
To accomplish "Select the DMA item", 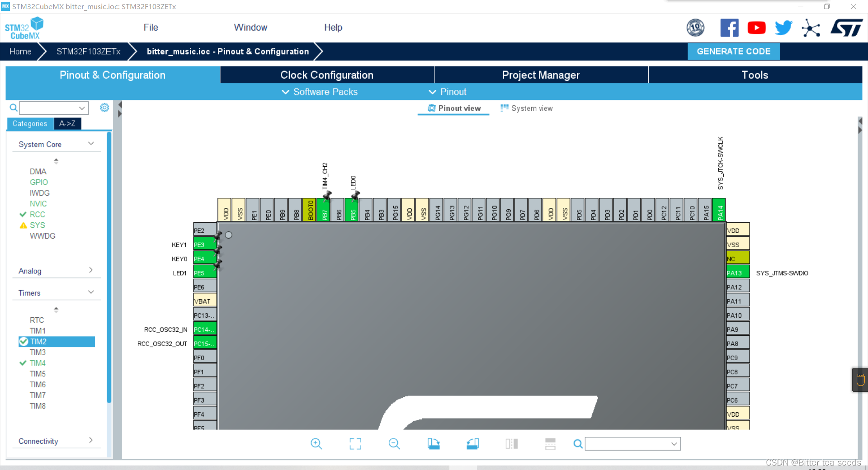I will [x=38, y=171].
